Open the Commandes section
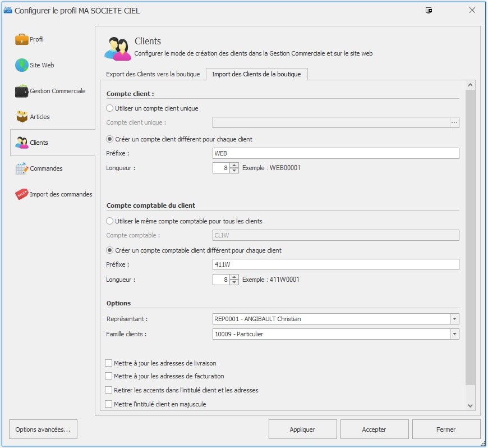 click(46, 168)
